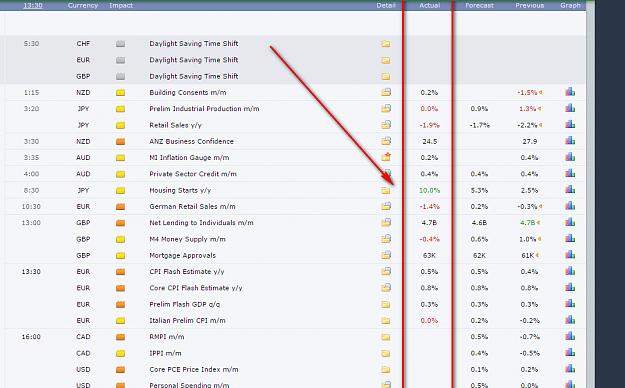Open detail folder for CHF Daylight Saving
This screenshot has height=388, width=625.
click(385, 43)
